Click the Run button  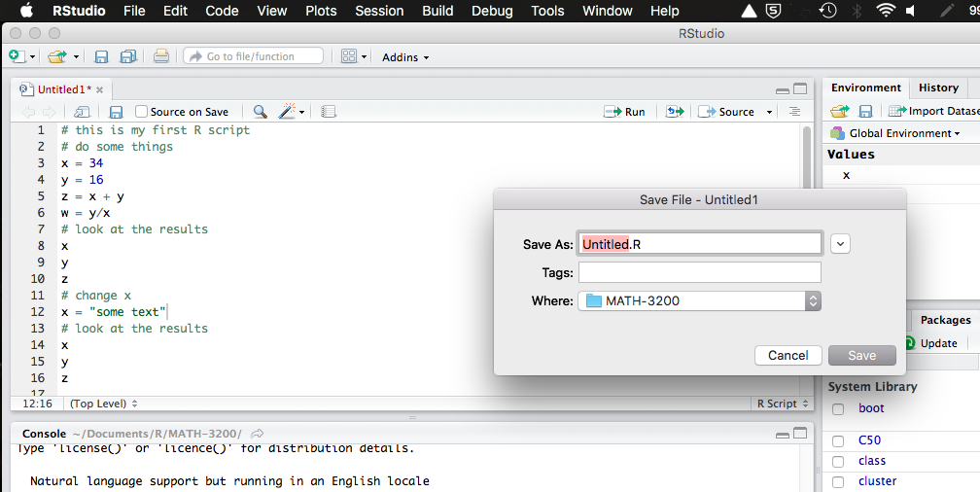624,112
